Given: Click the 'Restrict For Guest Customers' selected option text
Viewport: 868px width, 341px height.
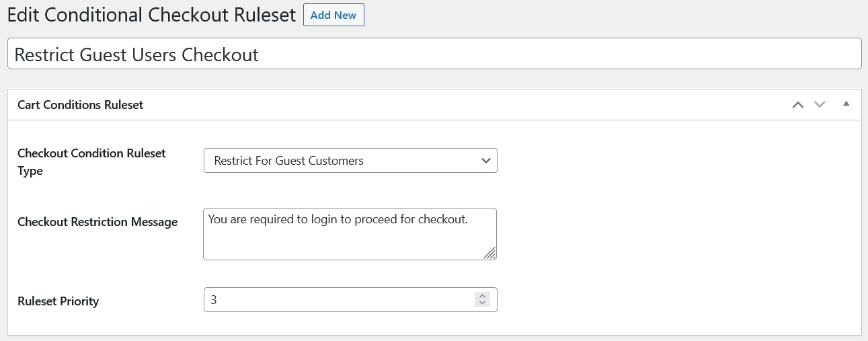Looking at the screenshot, I should pyautogui.click(x=288, y=161).
